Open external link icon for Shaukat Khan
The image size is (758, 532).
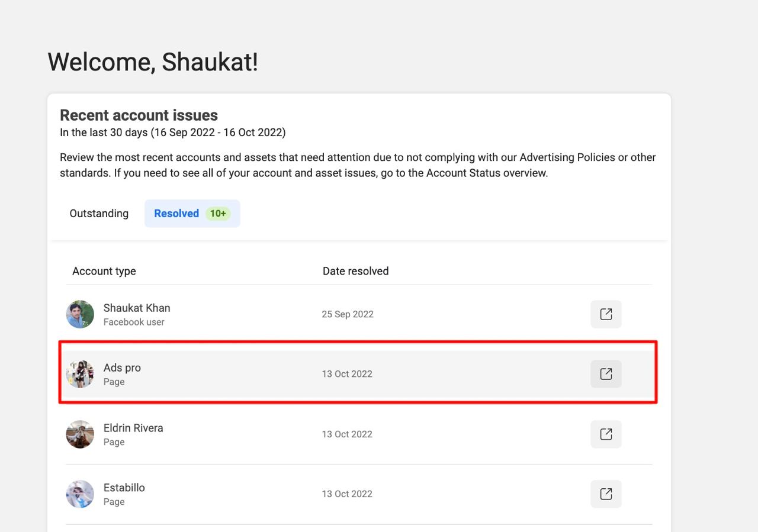606,314
